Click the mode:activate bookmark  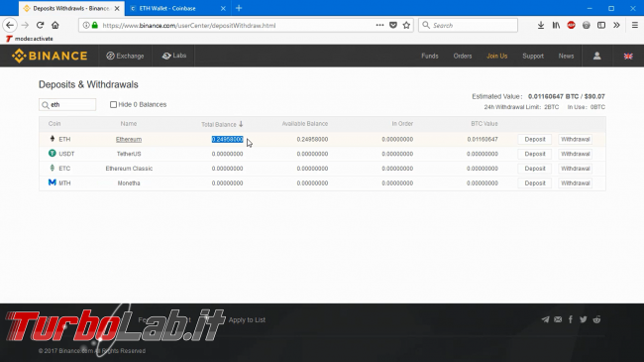click(30, 39)
